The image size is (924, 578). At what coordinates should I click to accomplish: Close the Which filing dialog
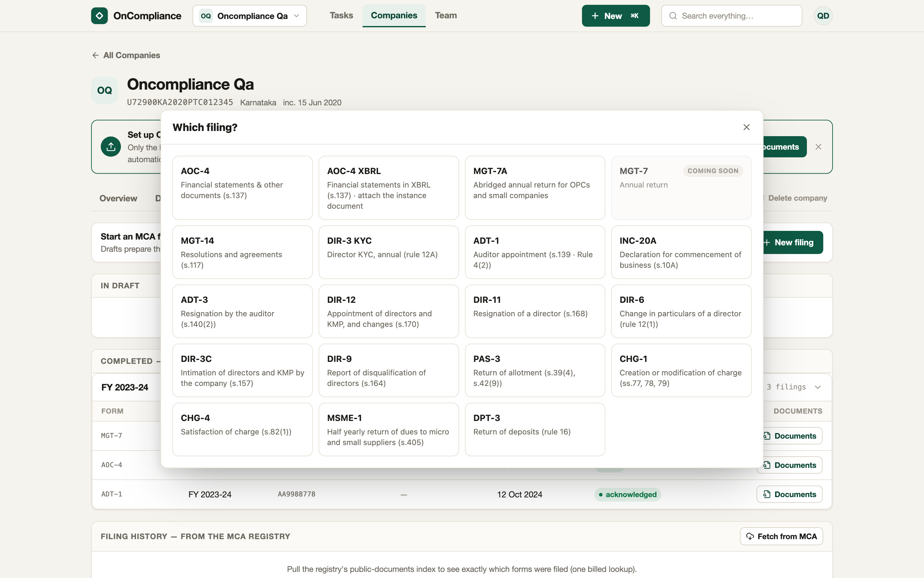[747, 127]
